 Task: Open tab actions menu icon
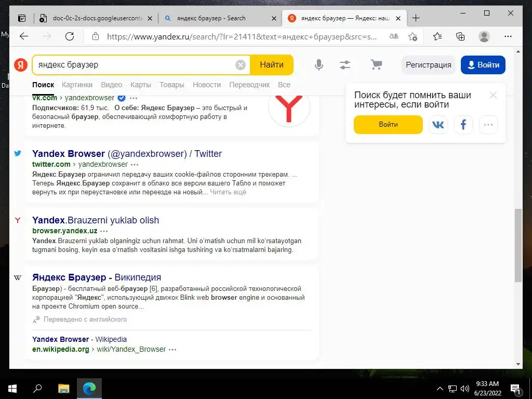click(x=22, y=18)
